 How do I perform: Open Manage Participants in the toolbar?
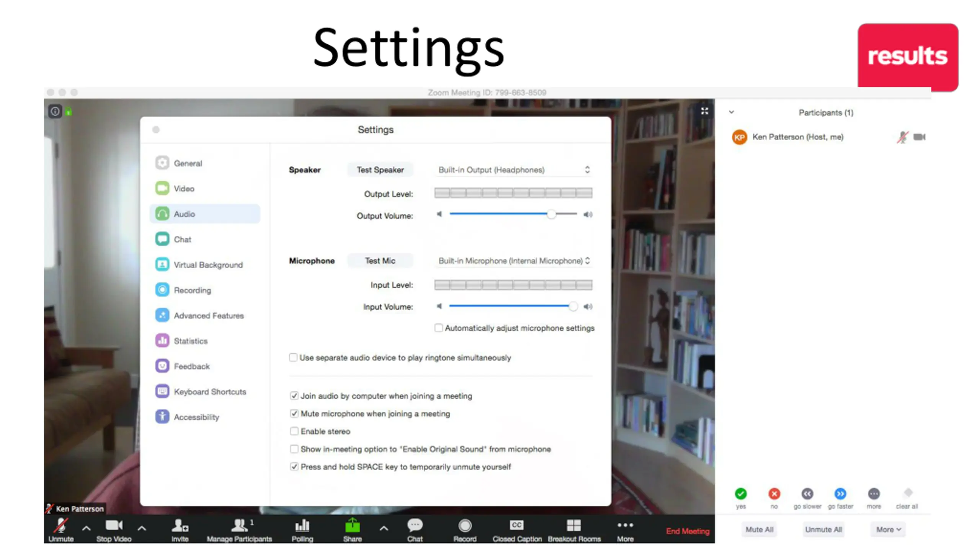[239, 530]
